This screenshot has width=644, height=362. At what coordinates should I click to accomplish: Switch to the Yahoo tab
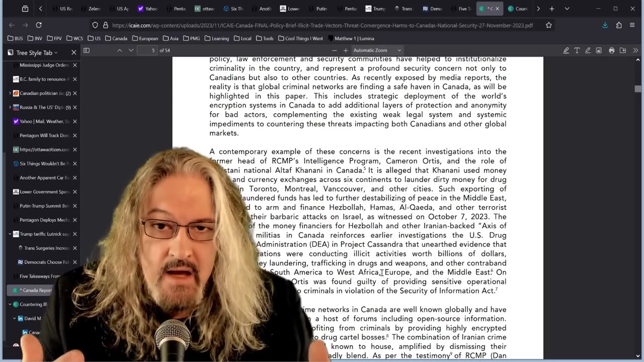[x=147, y=9]
